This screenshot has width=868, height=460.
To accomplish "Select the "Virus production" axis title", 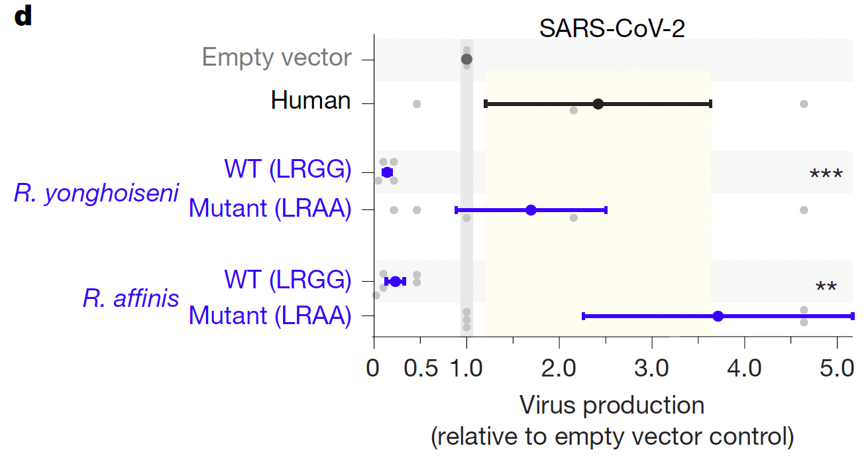I will (612, 405).
